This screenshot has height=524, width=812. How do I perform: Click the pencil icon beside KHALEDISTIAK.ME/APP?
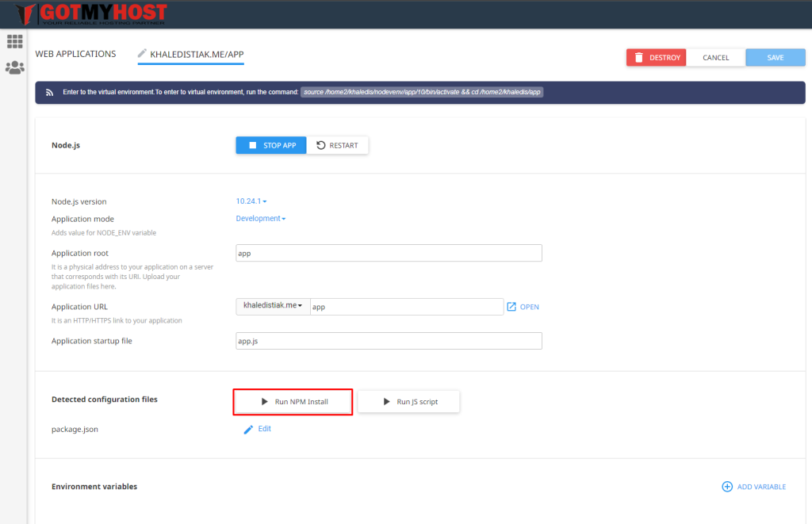tap(143, 53)
